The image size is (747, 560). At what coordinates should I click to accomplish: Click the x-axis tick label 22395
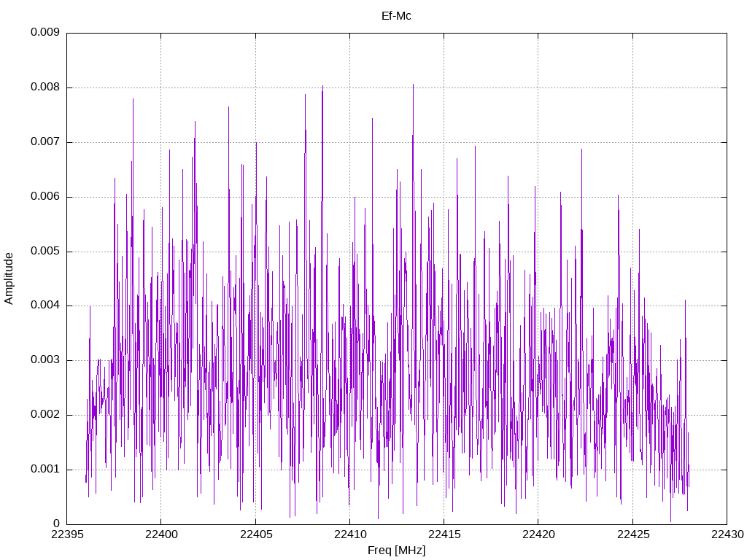click(66, 534)
